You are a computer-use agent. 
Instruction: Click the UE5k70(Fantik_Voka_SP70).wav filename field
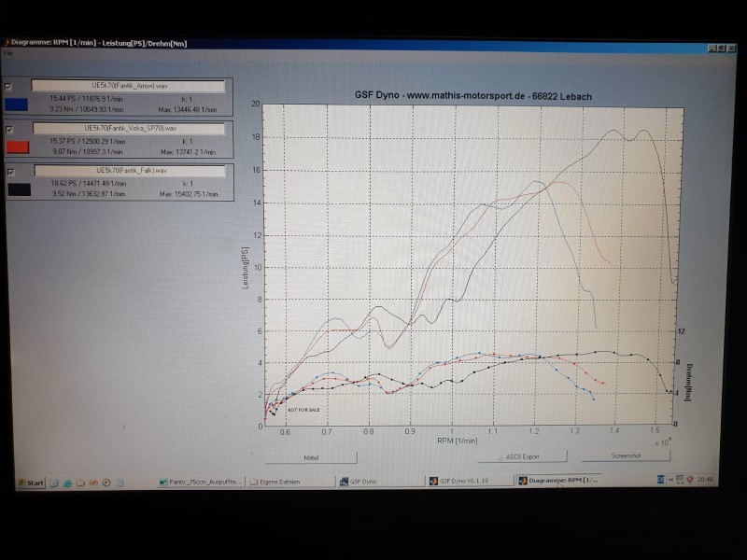pyautogui.click(x=128, y=128)
